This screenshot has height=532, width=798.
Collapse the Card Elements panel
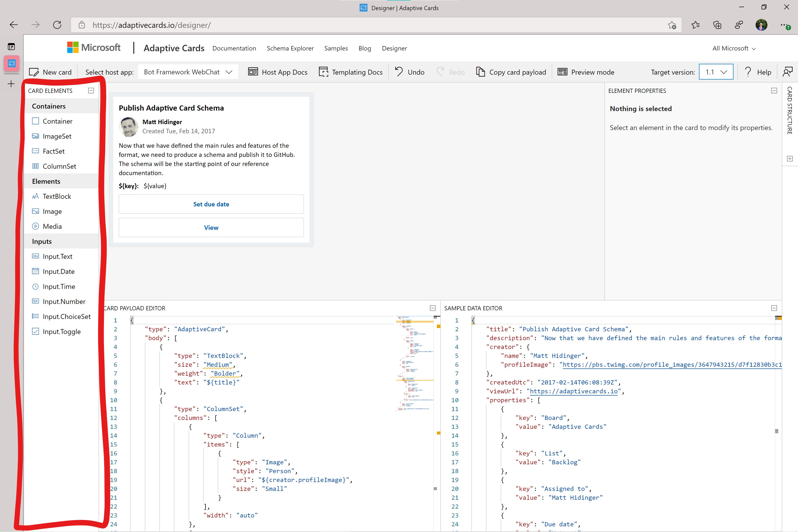tap(91, 91)
